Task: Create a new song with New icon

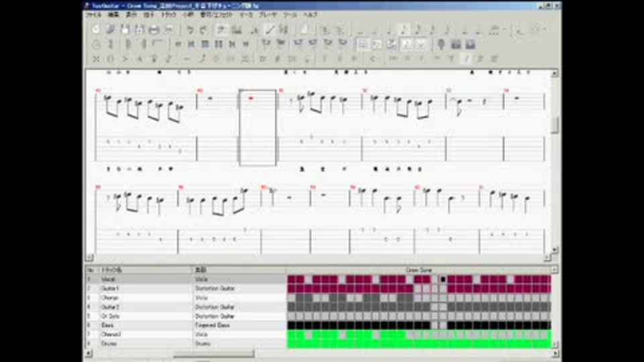Action: point(96,29)
